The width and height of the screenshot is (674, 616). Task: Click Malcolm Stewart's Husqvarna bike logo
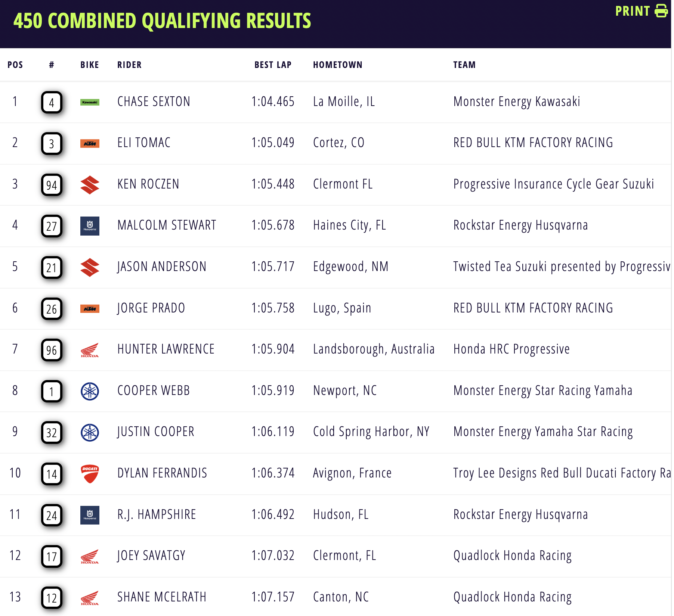(90, 226)
